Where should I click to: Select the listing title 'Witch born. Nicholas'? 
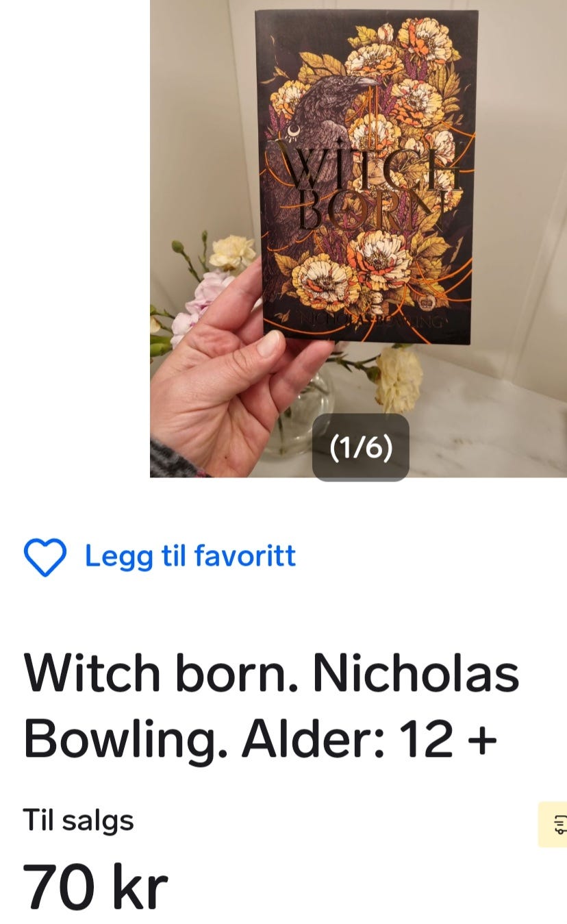pos(271,672)
